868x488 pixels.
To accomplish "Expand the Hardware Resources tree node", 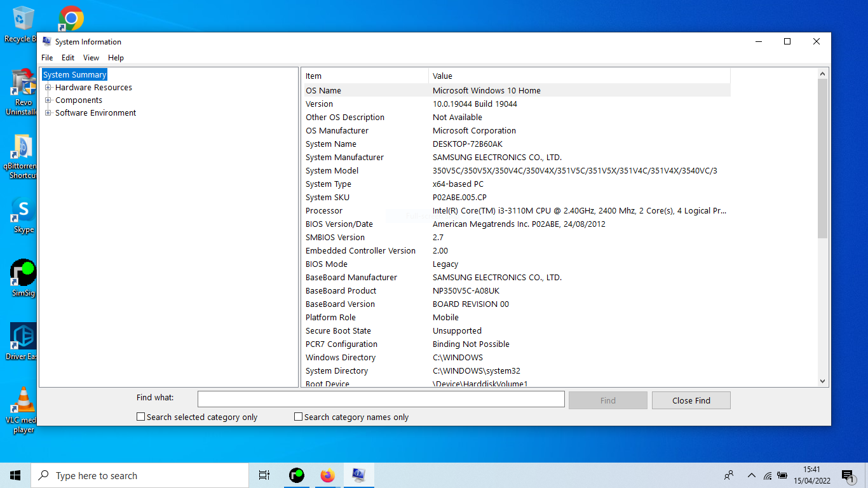I will [x=48, y=88].
